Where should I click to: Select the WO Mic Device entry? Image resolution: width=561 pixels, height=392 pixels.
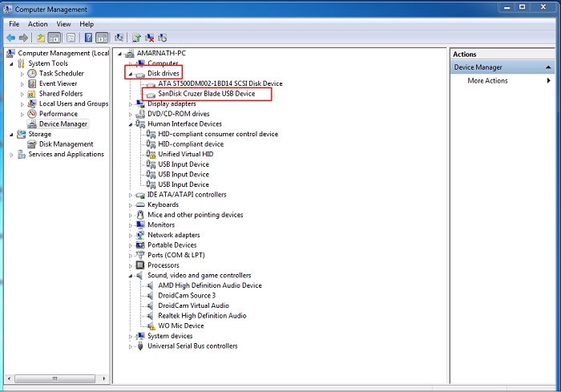(180, 326)
